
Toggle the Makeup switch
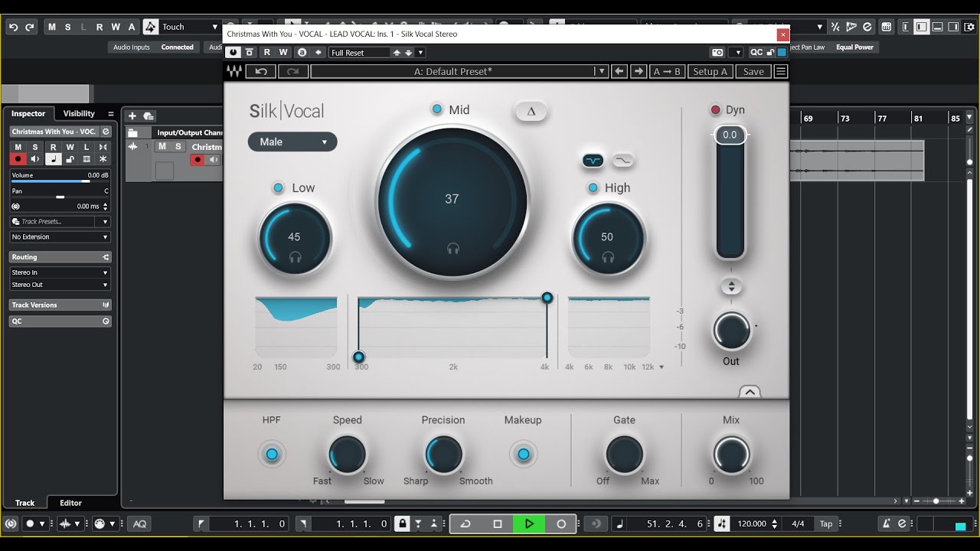523,455
